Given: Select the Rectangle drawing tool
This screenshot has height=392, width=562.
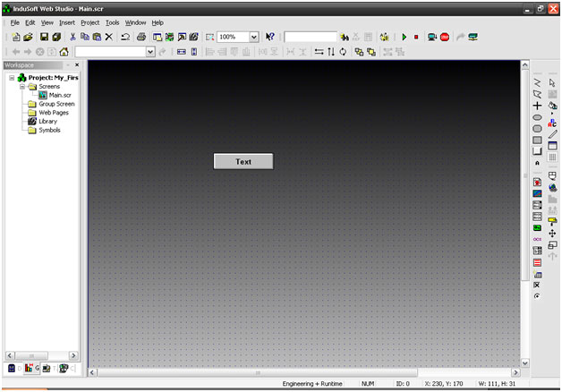Looking at the screenshot, I should coord(537,140).
